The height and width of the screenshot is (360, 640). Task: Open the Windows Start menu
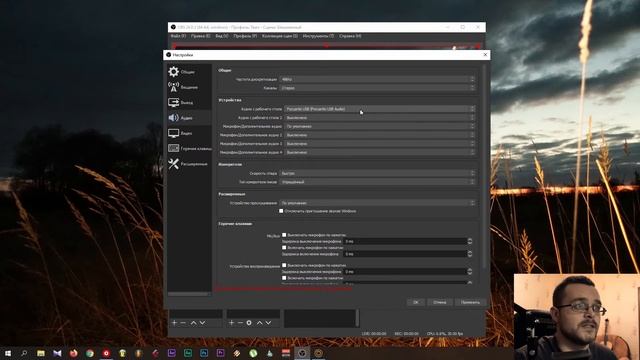pyautogui.click(x=8, y=353)
